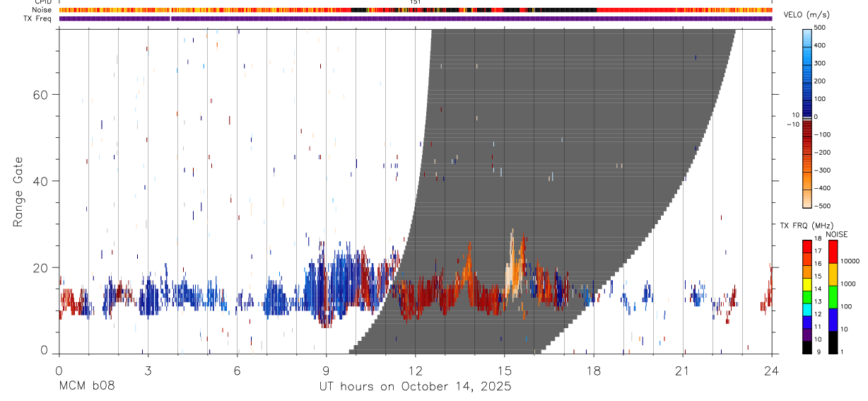Click the 15 UT hour tick label
This screenshot has width=868, height=401.
point(504,371)
